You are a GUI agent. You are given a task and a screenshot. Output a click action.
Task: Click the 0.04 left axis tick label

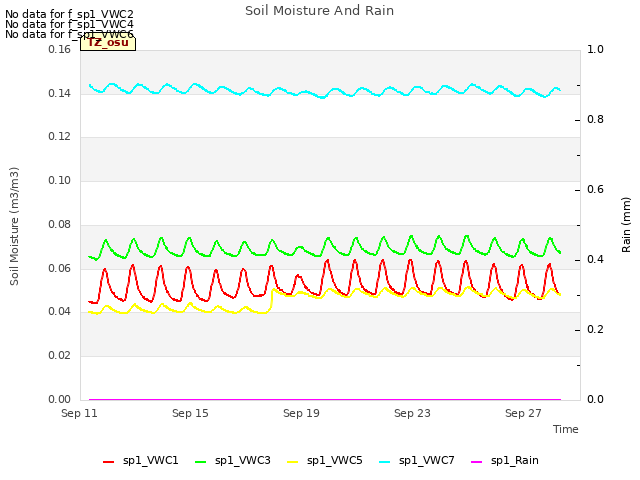pos(60,311)
